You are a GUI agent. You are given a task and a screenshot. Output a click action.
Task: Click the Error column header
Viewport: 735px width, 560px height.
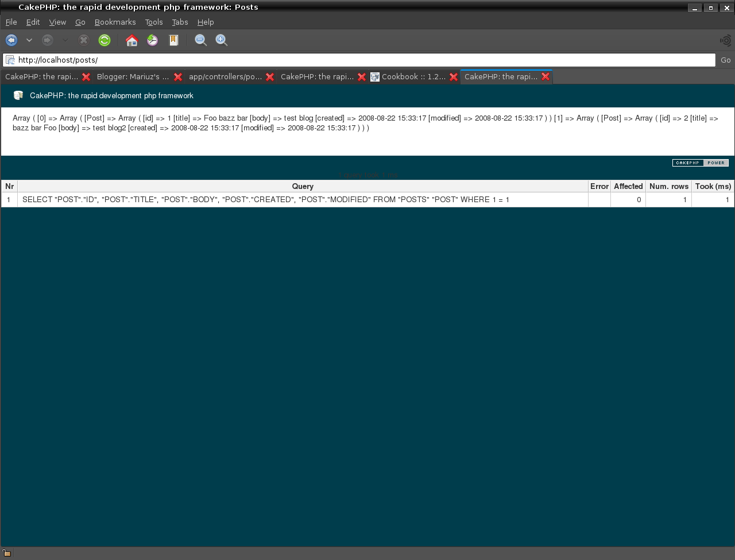click(x=599, y=186)
